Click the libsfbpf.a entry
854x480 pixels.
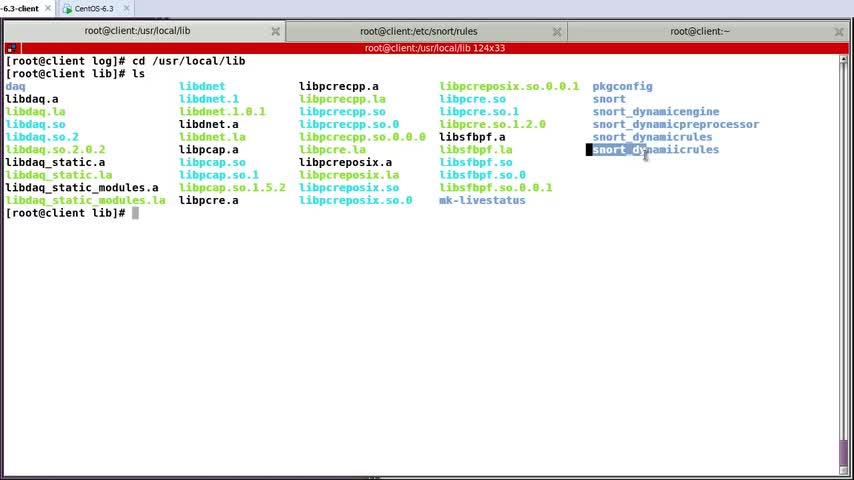(x=472, y=137)
